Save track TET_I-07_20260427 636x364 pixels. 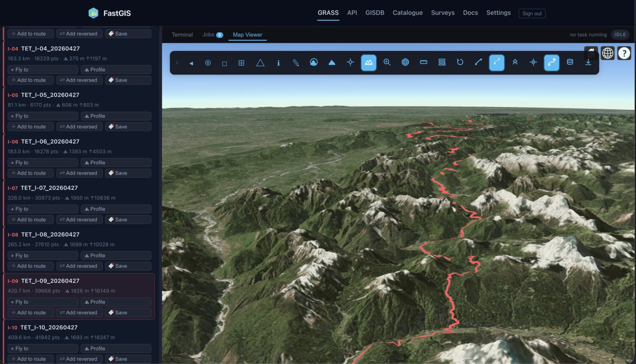pyautogui.click(x=128, y=220)
